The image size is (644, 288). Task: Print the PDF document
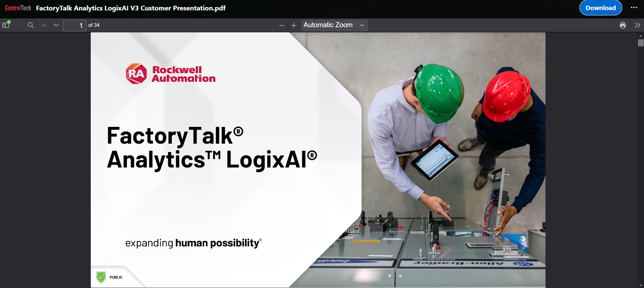click(622, 25)
